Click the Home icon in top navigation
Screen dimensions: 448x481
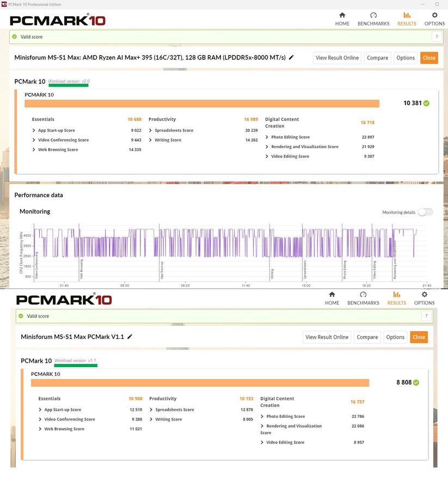[342, 17]
